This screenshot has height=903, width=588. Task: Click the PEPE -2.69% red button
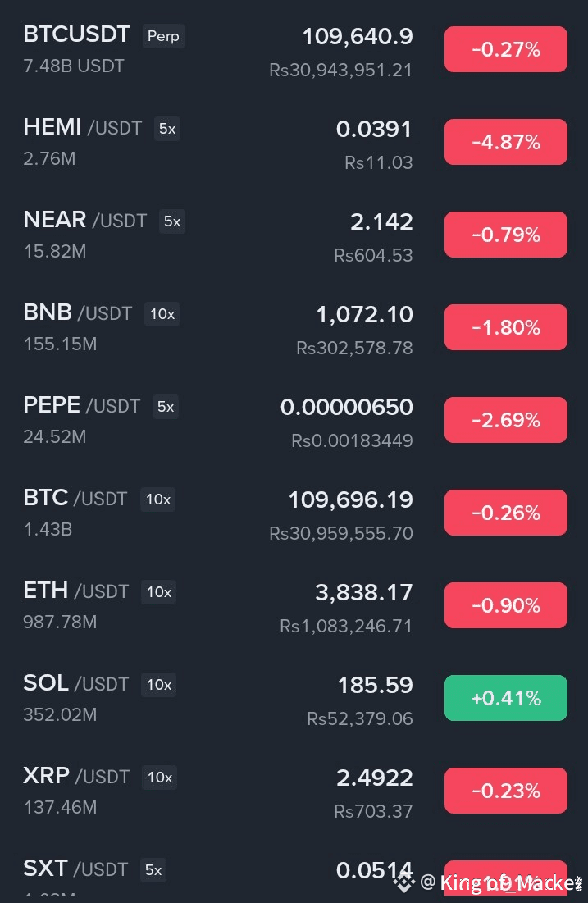505,421
